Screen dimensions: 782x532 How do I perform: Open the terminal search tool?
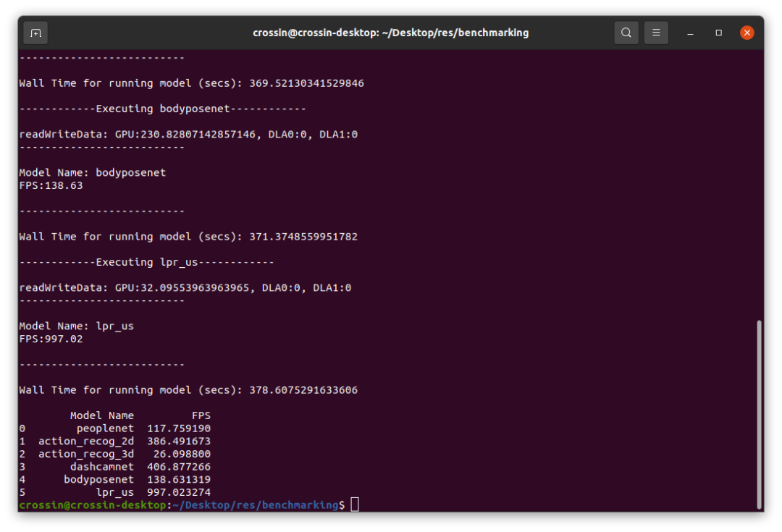point(626,33)
